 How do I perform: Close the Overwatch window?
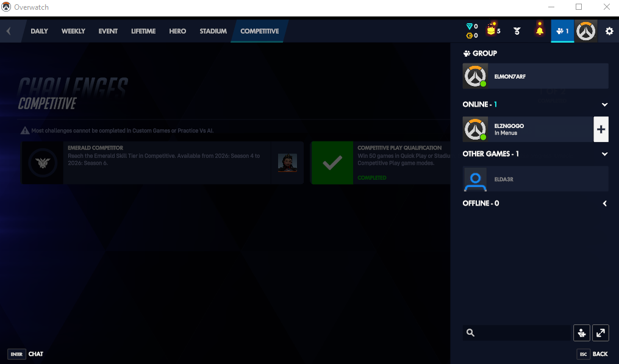tap(607, 7)
